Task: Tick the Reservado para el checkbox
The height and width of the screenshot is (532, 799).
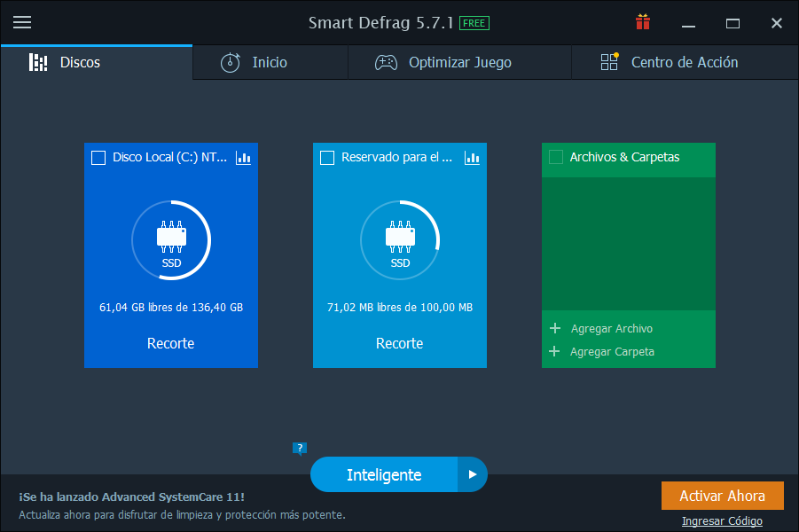Action: coord(327,158)
